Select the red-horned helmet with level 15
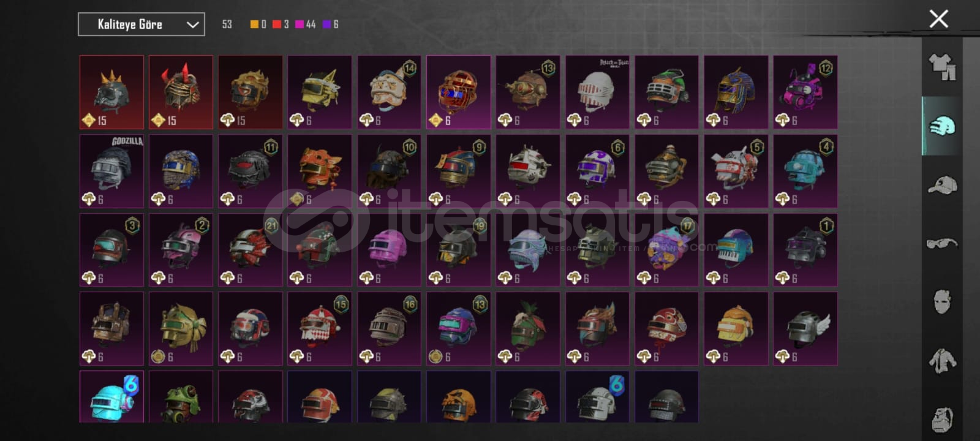This screenshot has width=980, height=441. click(x=181, y=92)
